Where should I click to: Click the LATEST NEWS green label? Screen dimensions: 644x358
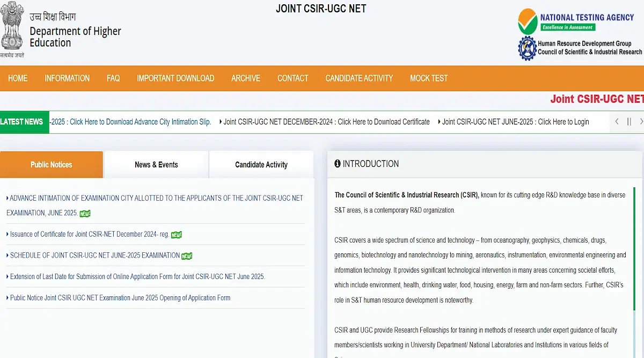click(24, 122)
